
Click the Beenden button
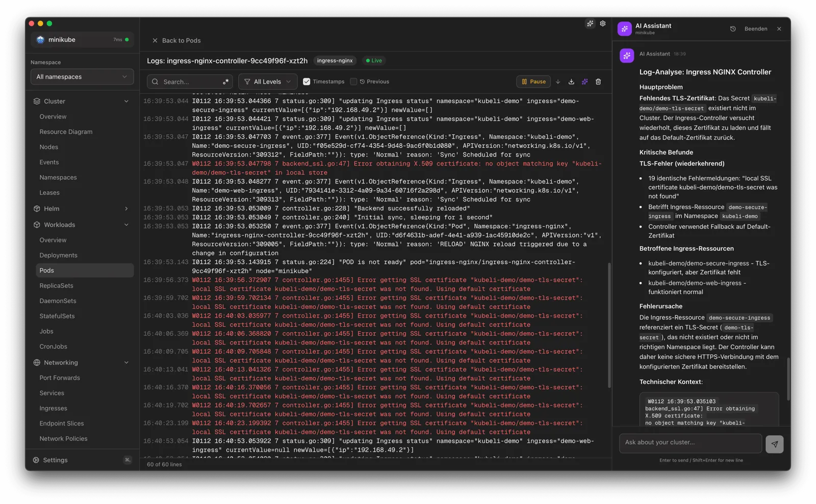pyautogui.click(x=756, y=29)
